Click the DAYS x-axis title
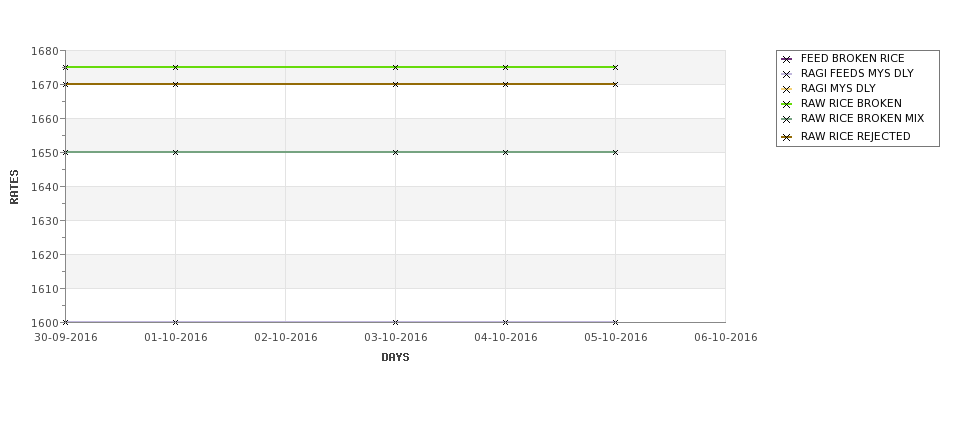The width and height of the screenshot is (975, 429). coord(395,357)
